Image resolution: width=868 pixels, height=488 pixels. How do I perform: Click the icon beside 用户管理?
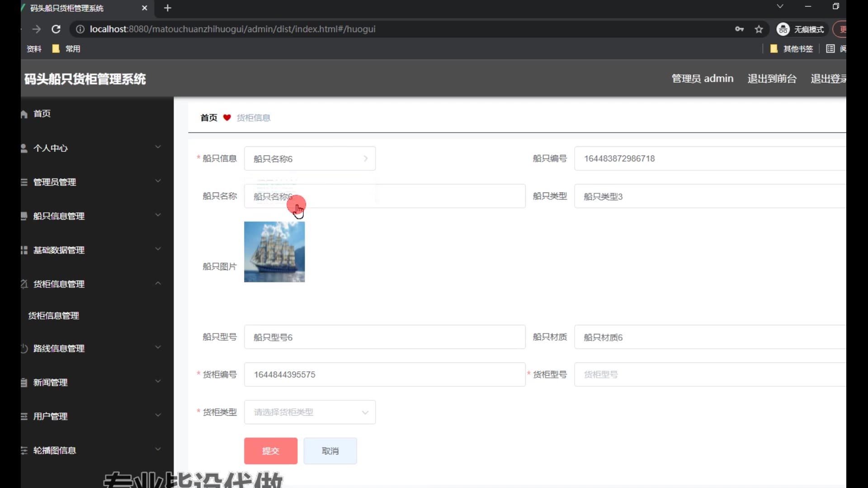tap(24, 416)
